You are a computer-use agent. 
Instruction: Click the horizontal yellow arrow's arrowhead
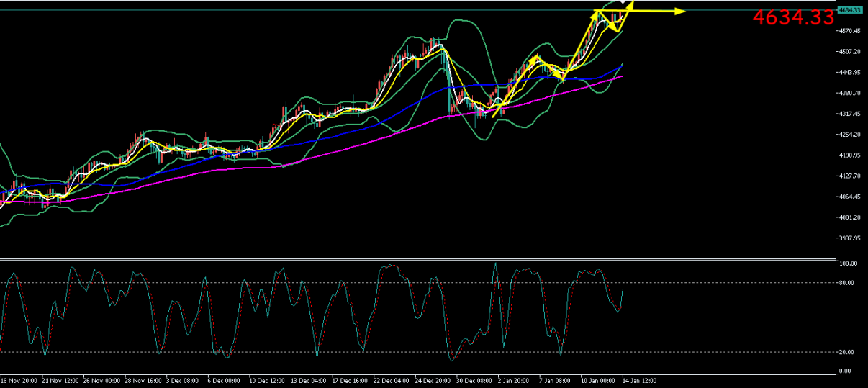point(680,11)
